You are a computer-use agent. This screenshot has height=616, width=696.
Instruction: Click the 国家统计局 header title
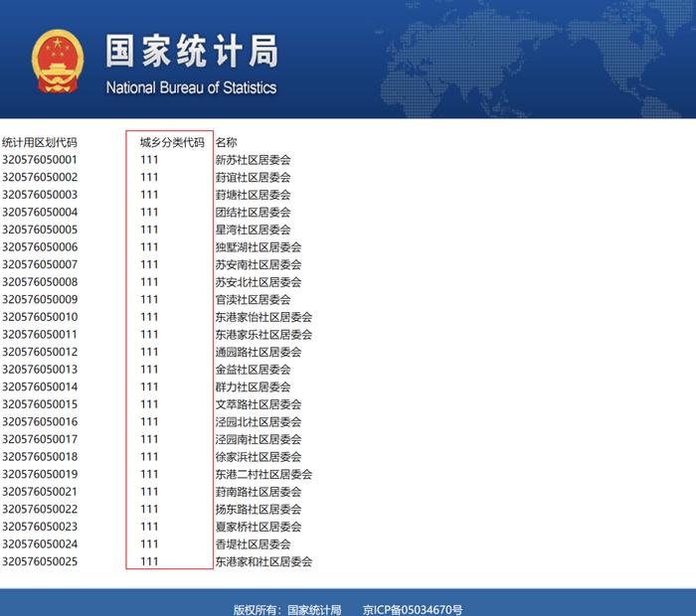pos(192,52)
